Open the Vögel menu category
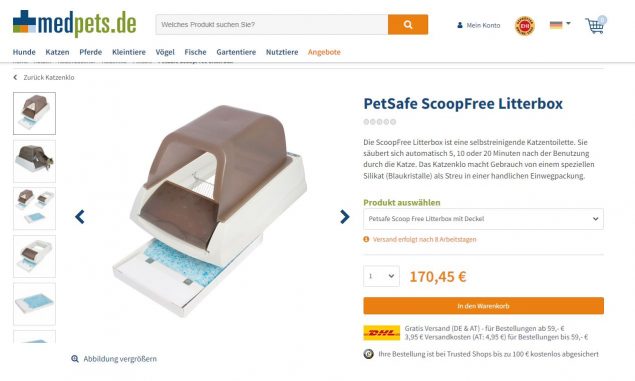Screen dimensions: 635x381 pos(165,52)
